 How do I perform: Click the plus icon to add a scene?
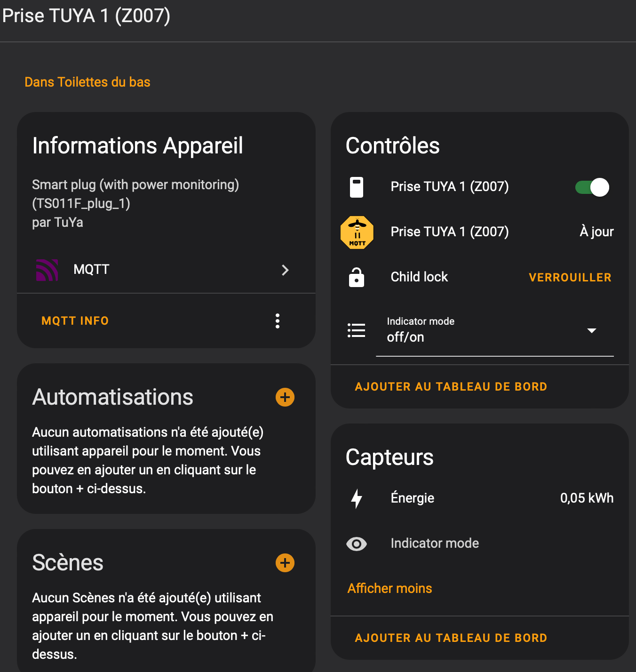click(x=285, y=563)
